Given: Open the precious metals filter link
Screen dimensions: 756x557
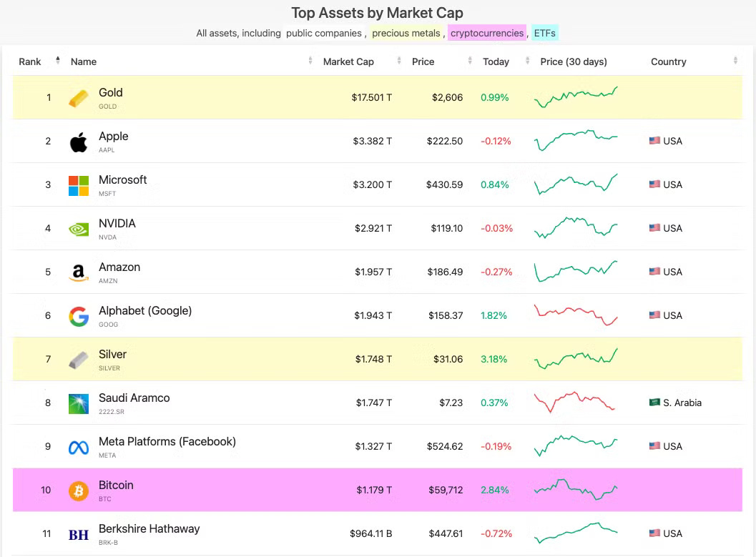Looking at the screenshot, I should (406, 33).
